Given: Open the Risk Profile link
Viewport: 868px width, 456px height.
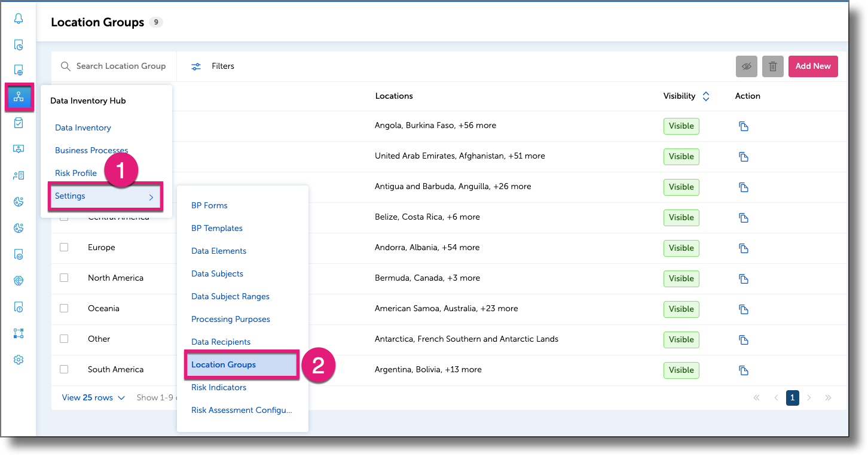Looking at the screenshot, I should click(76, 172).
